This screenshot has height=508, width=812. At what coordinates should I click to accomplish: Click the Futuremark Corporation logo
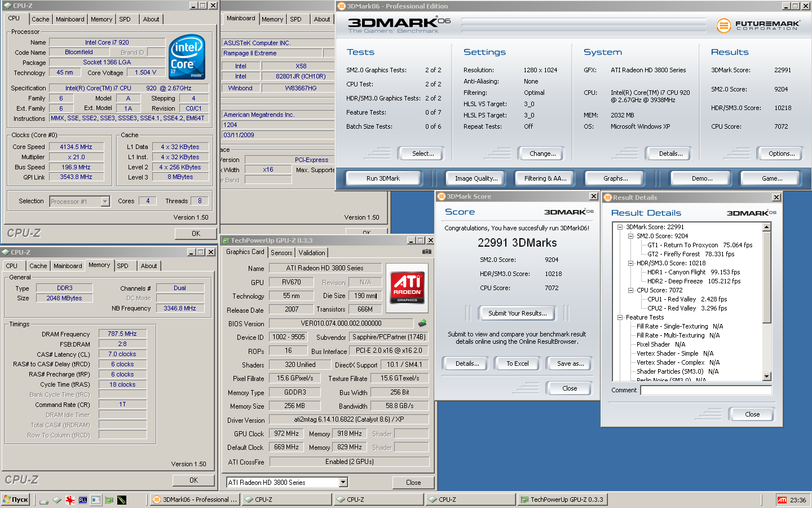coord(758,25)
